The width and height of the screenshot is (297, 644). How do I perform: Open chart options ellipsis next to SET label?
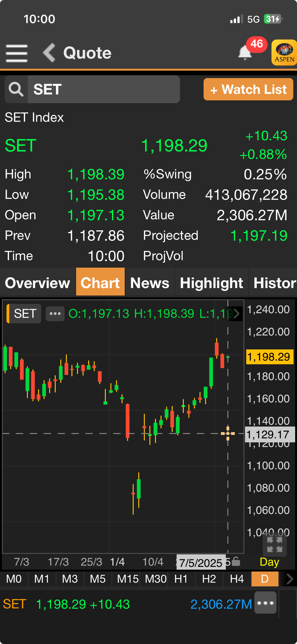(x=55, y=314)
